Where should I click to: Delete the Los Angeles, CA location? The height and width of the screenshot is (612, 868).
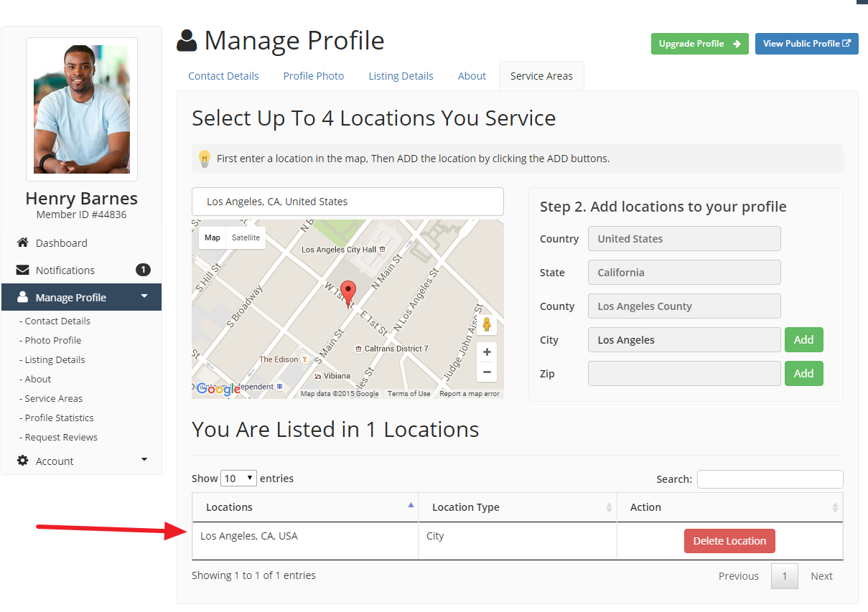(729, 540)
